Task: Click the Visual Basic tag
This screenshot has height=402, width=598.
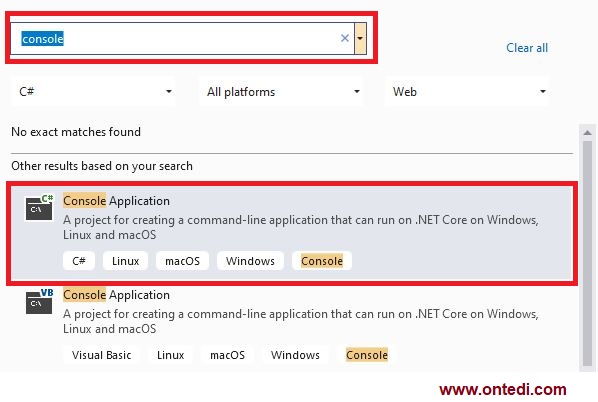Action: click(101, 355)
